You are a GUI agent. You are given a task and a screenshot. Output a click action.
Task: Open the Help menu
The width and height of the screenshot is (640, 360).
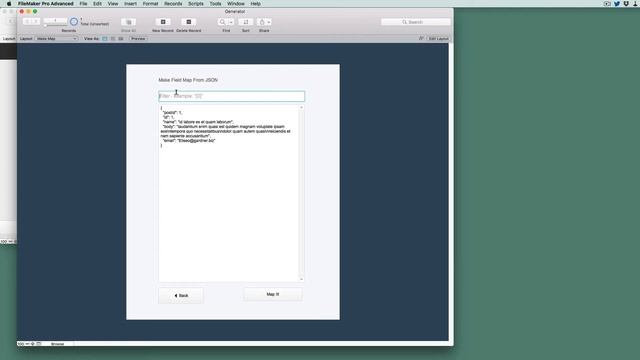(256, 4)
